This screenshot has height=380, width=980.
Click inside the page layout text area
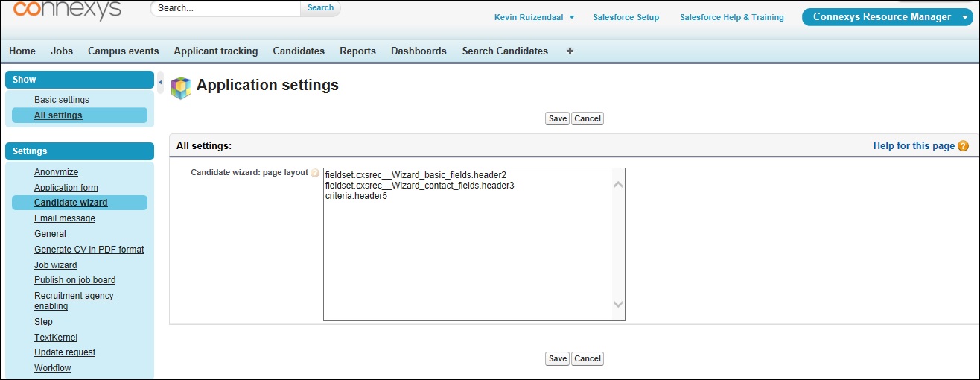468,244
